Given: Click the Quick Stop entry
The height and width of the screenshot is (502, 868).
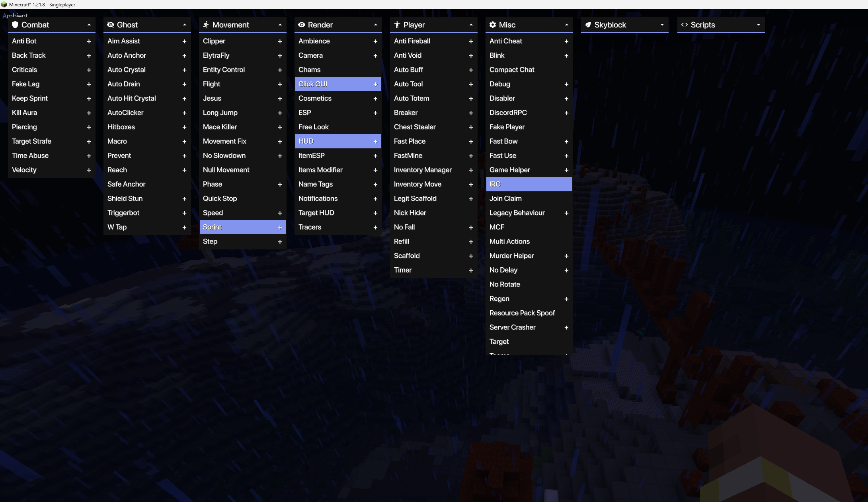Looking at the screenshot, I should click(243, 198).
